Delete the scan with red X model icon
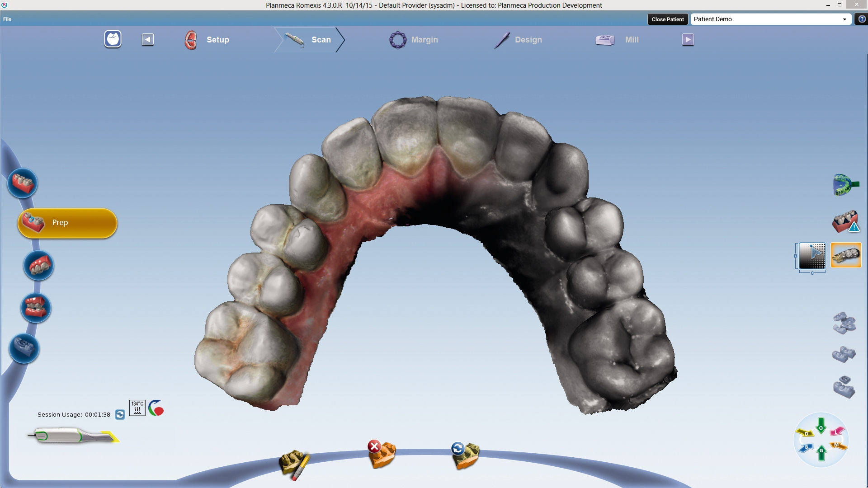Image resolution: width=868 pixels, height=488 pixels. point(382,454)
